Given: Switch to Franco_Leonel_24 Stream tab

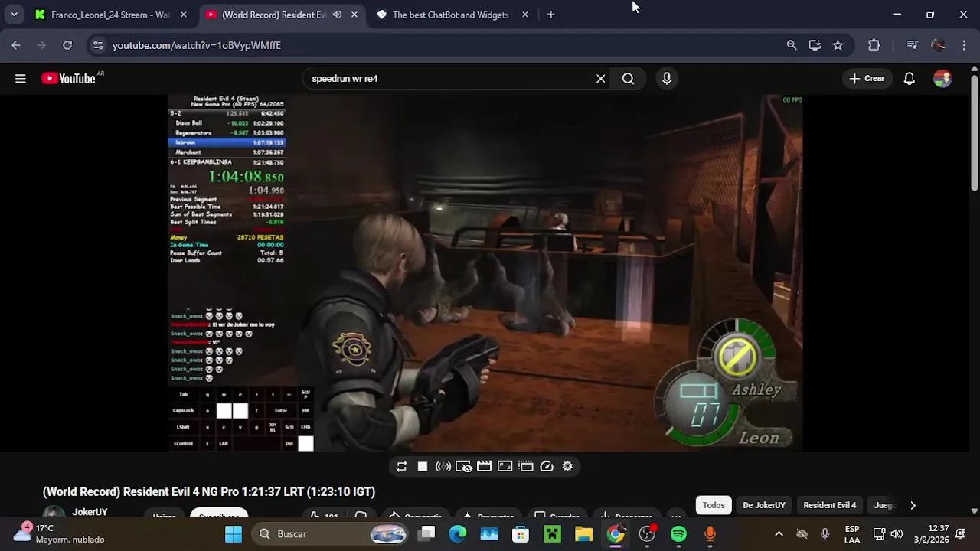Looking at the screenshot, I should coord(110,15).
